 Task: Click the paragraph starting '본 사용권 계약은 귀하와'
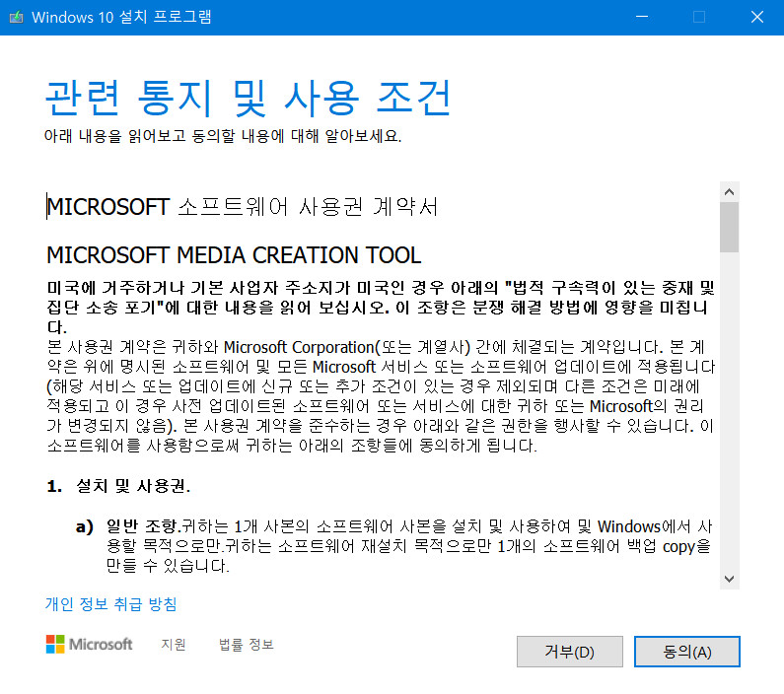(x=381, y=396)
